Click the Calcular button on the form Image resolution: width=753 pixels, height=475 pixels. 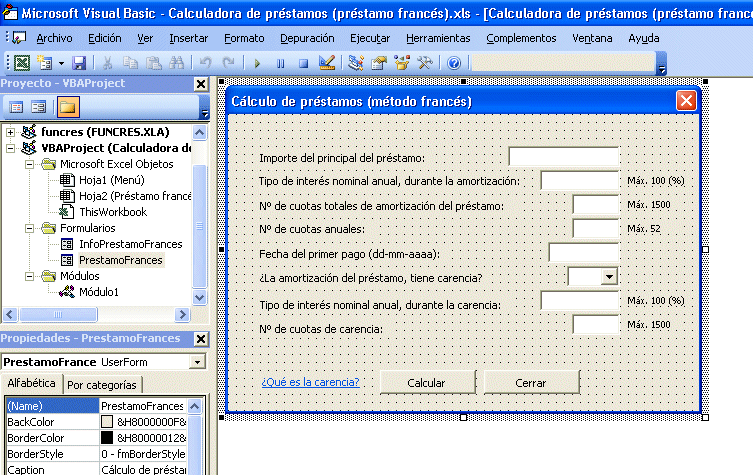(x=427, y=383)
